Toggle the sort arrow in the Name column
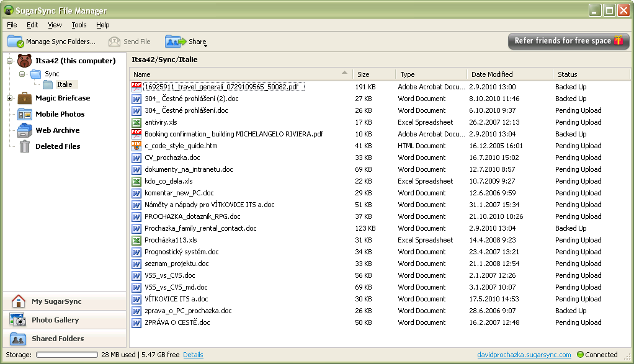 point(344,73)
